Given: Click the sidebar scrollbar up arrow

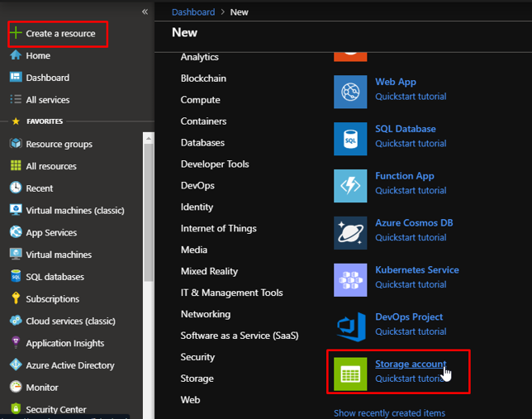Looking at the screenshot, I should (148, 139).
